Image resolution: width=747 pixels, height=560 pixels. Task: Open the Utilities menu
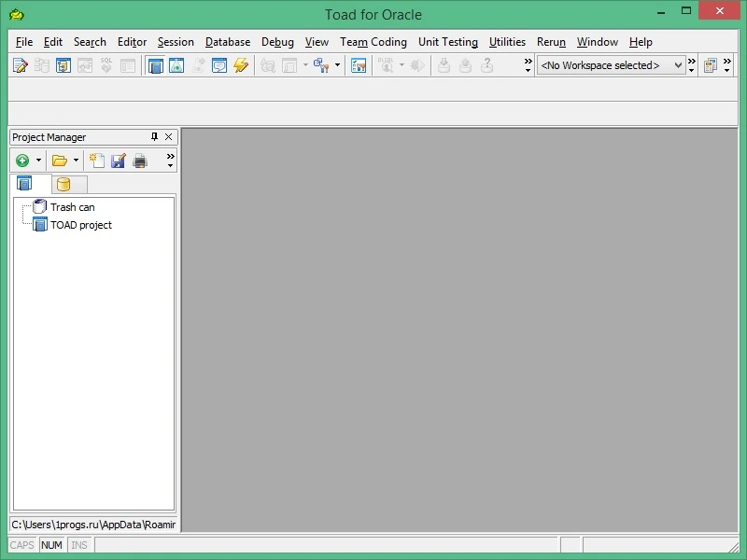[x=507, y=42]
